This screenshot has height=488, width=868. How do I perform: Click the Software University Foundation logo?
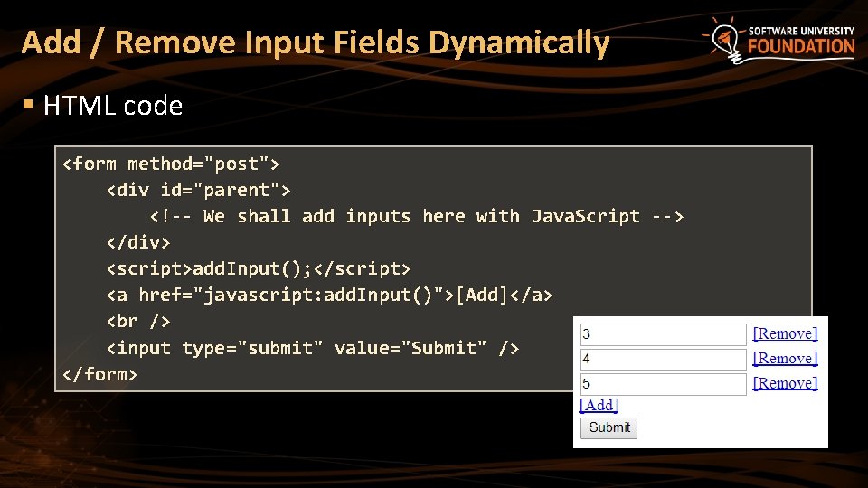pos(779,41)
